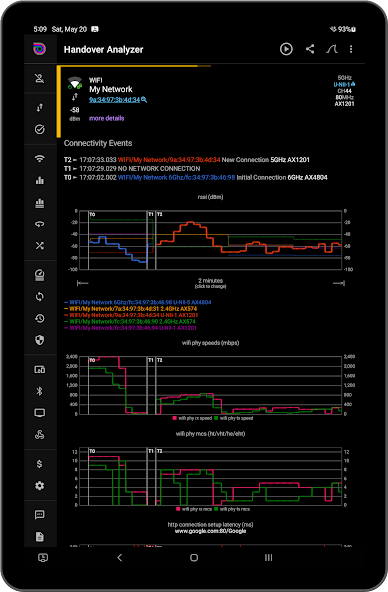Open the WiFi signal sidebar icon
The image size is (388, 592).
pos(40,159)
